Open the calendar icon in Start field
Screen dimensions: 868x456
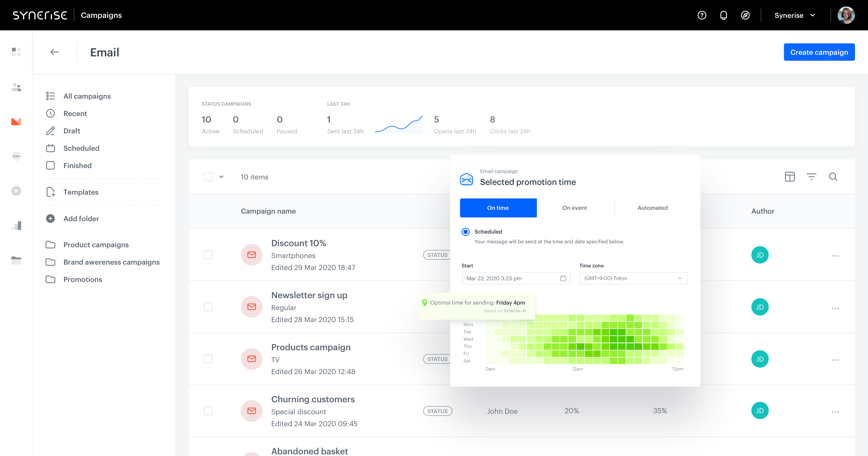click(x=563, y=278)
